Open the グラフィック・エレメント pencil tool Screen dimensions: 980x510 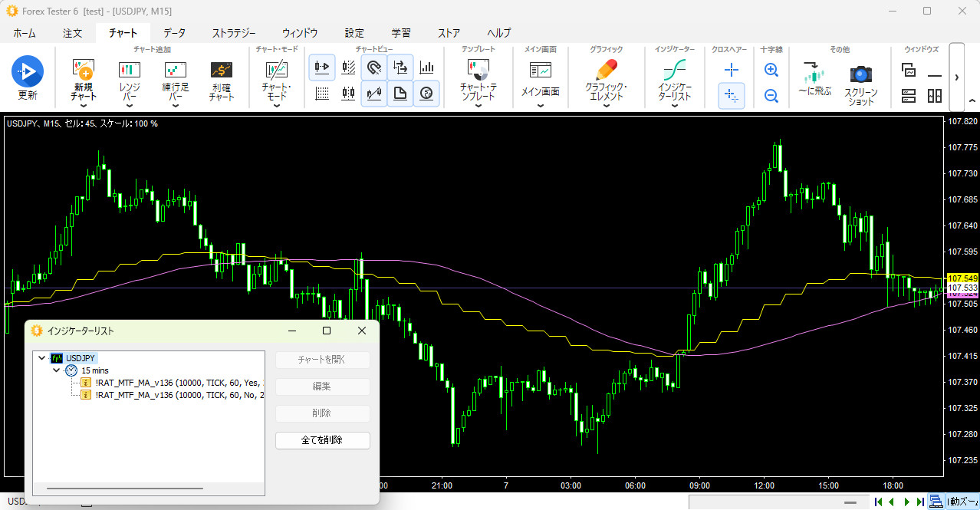tap(606, 70)
